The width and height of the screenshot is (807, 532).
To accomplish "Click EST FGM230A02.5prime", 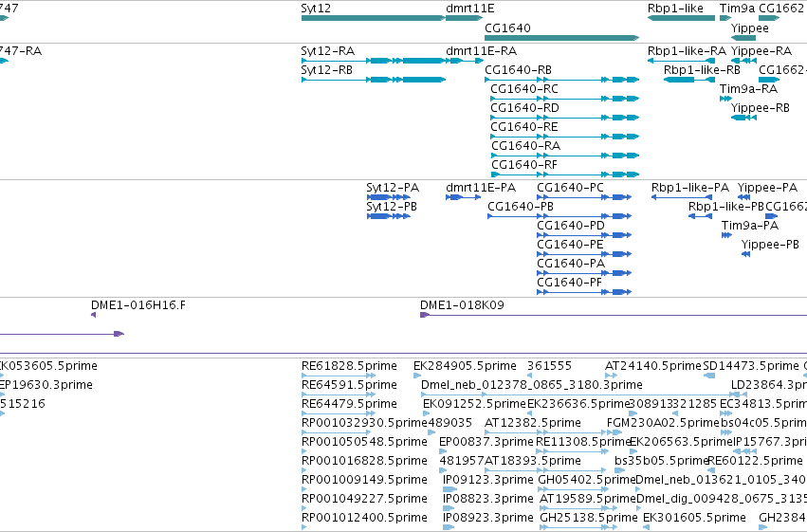I will pos(614,433).
